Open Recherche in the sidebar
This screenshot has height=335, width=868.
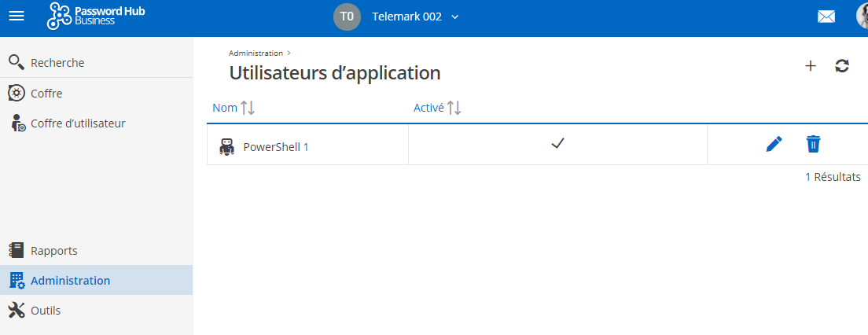57,63
